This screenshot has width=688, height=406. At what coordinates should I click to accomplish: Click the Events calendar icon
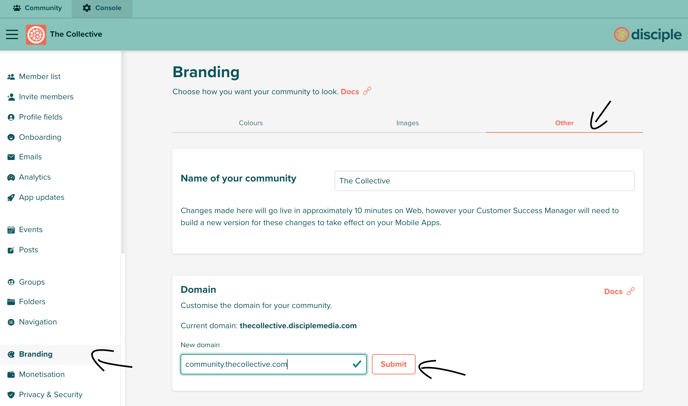[11, 230]
